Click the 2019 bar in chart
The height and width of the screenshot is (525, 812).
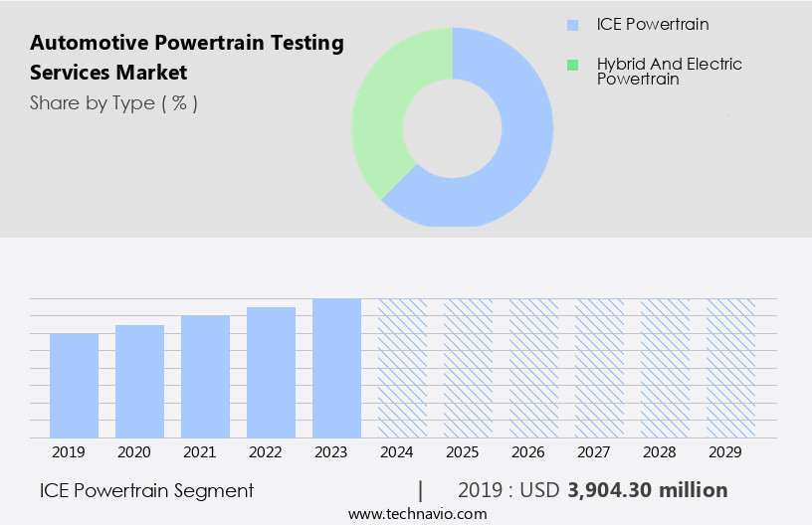tap(75, 386)
